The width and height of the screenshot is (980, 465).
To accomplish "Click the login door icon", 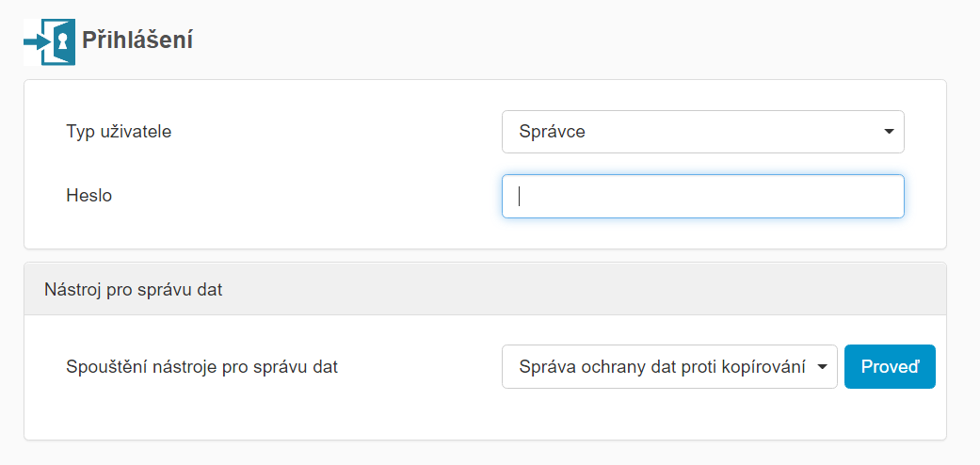I will (x=50, y=41).
